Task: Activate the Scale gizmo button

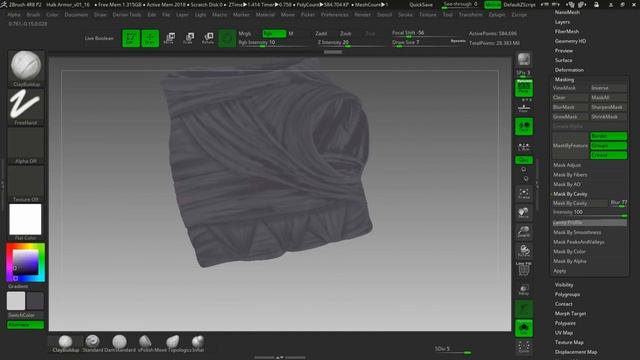Action: coord(188,38)
